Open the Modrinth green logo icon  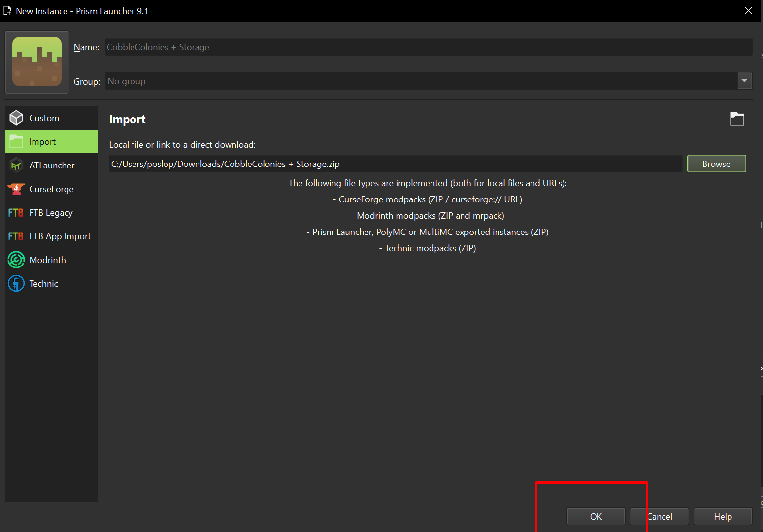[x=16, y=260]
